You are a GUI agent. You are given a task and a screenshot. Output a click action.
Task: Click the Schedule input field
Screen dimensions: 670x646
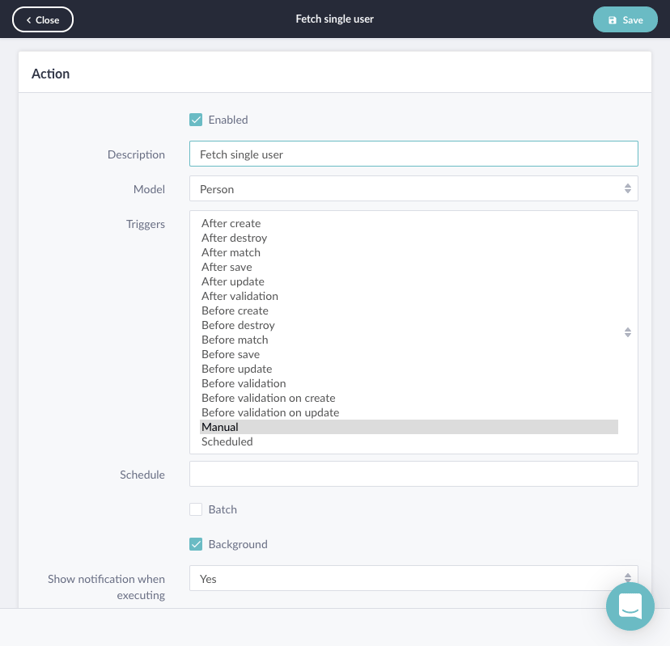[x=413, y=474]
